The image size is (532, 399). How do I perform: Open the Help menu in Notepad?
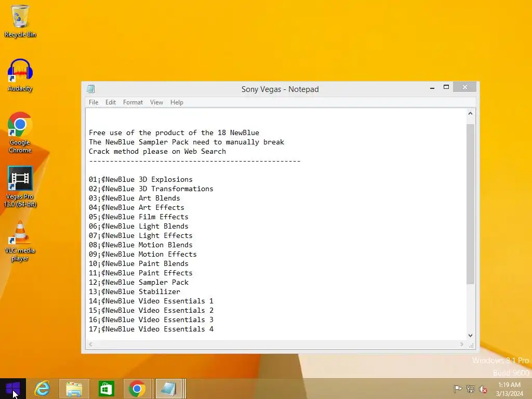pyautogui.click(x=177, y=102)
